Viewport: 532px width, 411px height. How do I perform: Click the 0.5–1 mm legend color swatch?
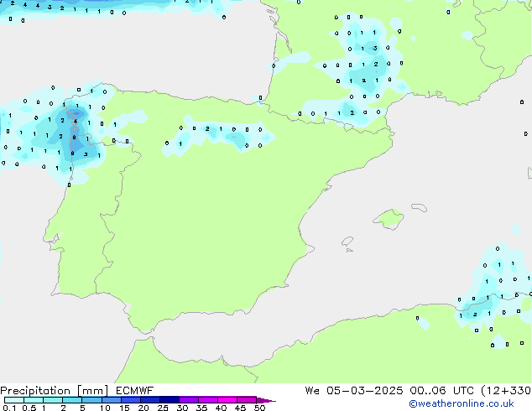(x=34, y=400)
